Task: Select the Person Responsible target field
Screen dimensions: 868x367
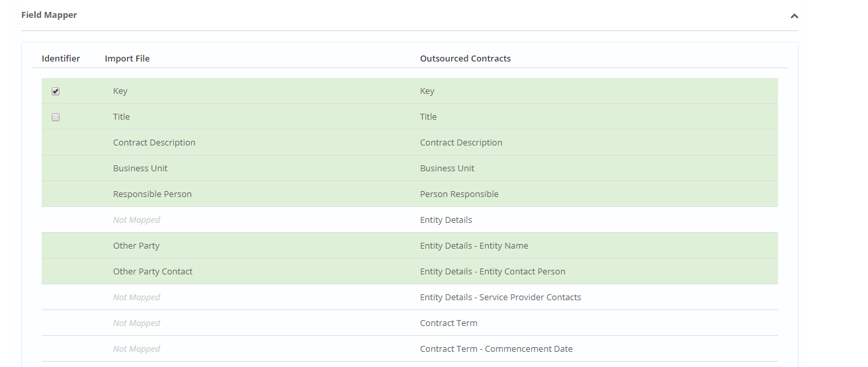Action: click(459, 194)
